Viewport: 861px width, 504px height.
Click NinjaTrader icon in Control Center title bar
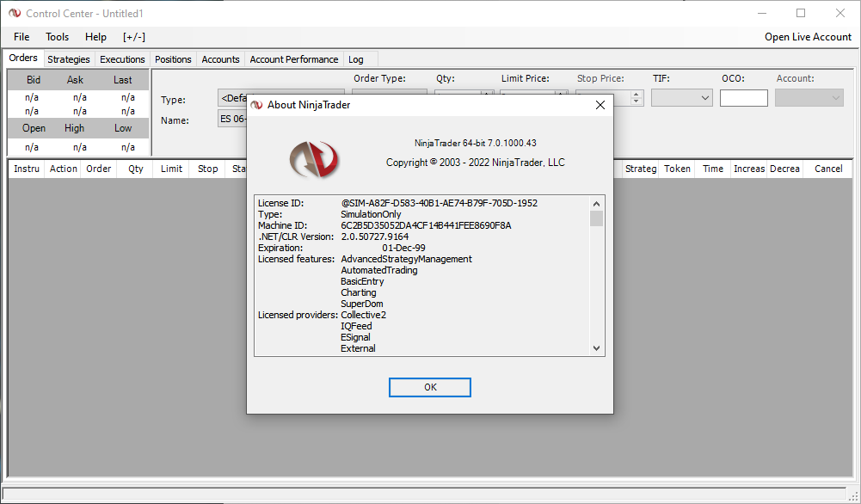pos(15,13)
